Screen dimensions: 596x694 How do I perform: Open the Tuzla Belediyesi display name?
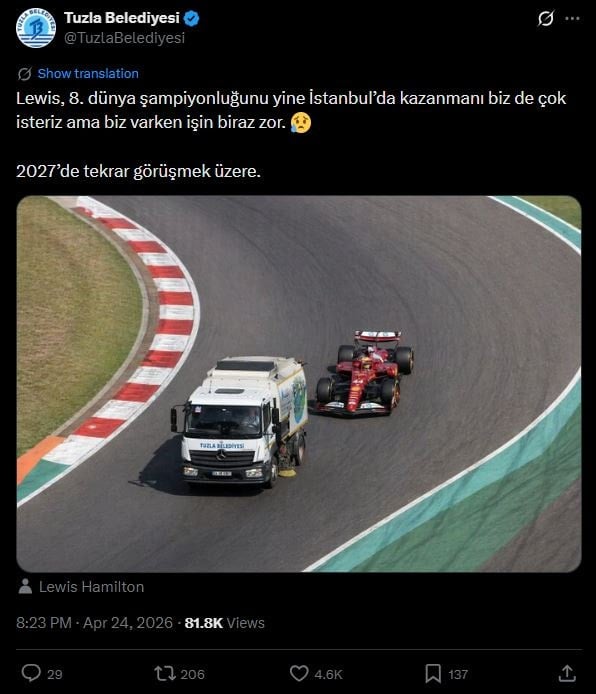122,18
